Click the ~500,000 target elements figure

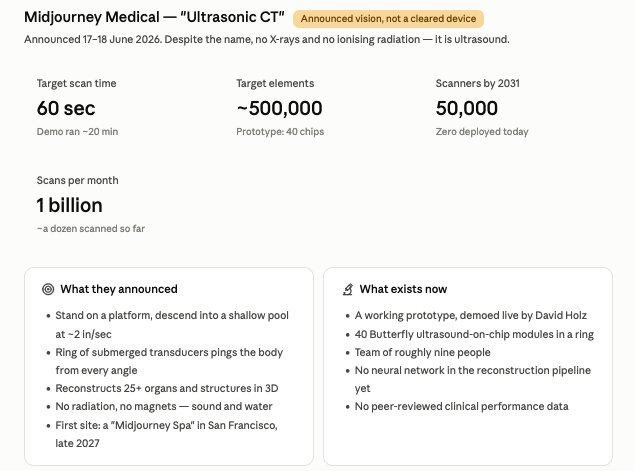pyautogui.click(x=279, y=108)
